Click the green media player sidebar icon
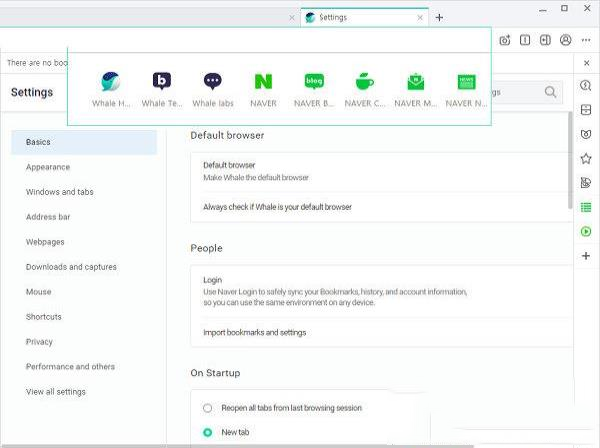600x448 pixels. [586, 231]
